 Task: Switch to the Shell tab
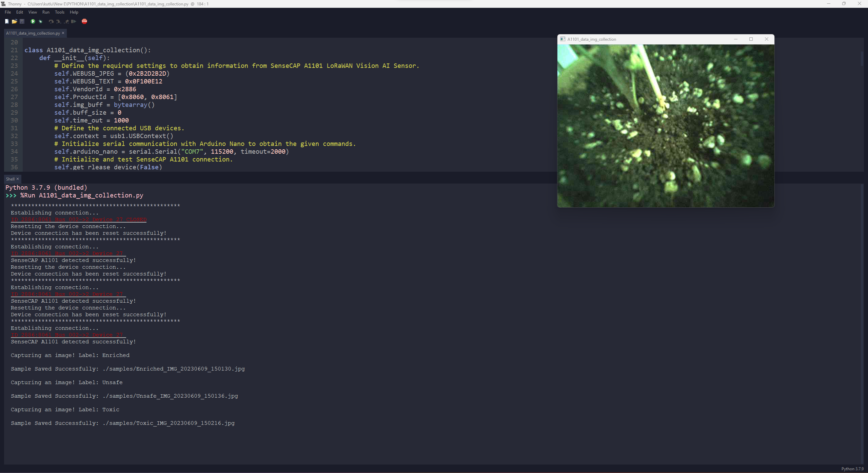[x=10, y=179]
